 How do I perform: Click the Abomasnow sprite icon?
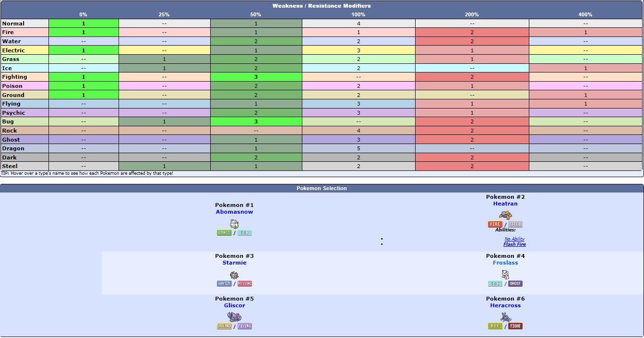pos(234,224)
